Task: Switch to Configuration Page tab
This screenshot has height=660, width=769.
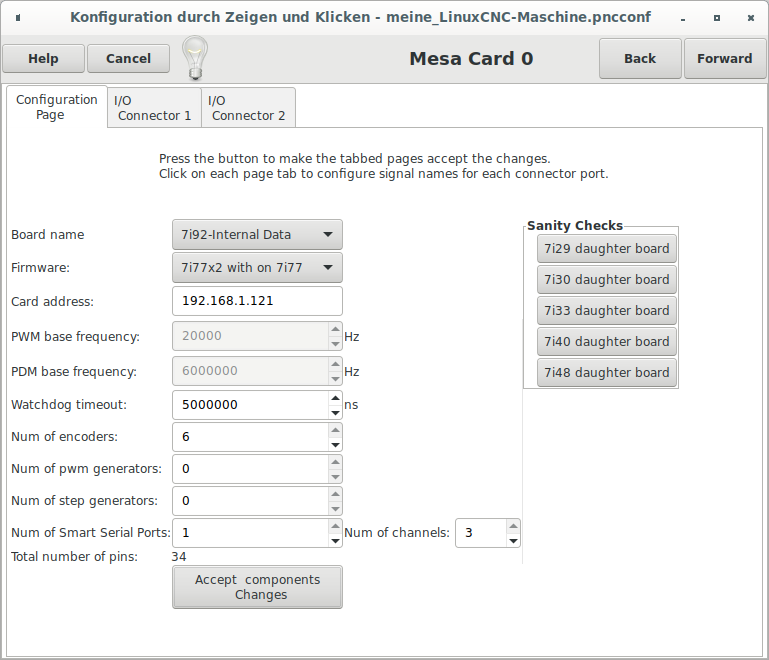Action: coord(57,107)
